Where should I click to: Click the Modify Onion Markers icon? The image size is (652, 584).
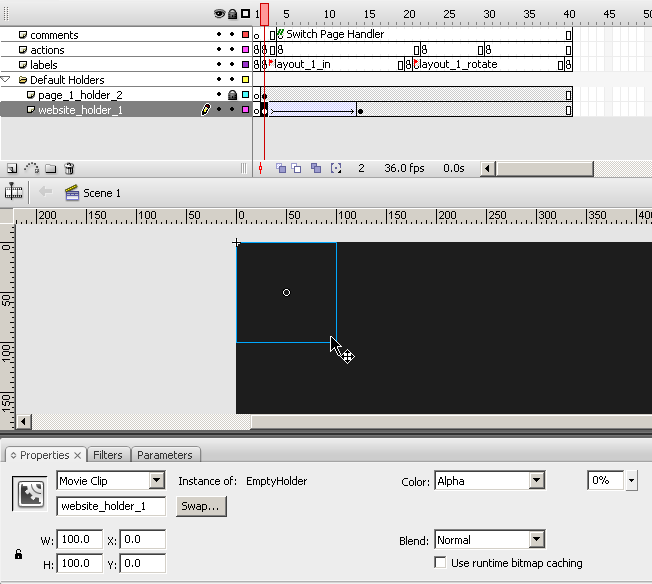(336, 169)
